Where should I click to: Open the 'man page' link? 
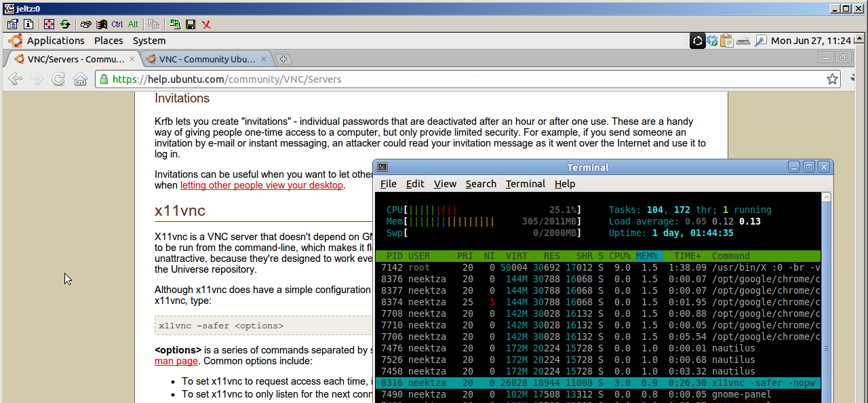(x=176, y=361)
